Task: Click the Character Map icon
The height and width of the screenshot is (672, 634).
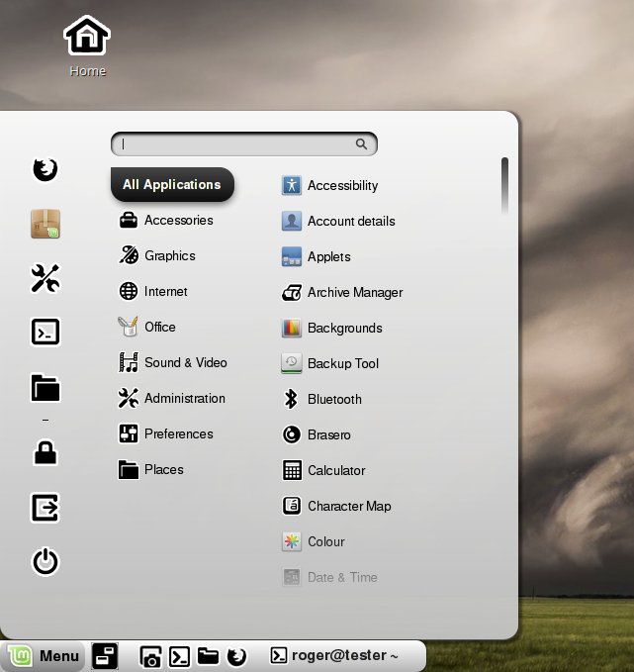Action: [292, 506]
